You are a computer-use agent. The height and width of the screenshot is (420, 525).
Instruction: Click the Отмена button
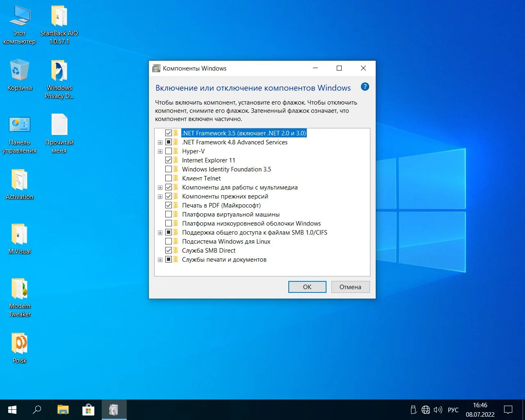[350, 287]
